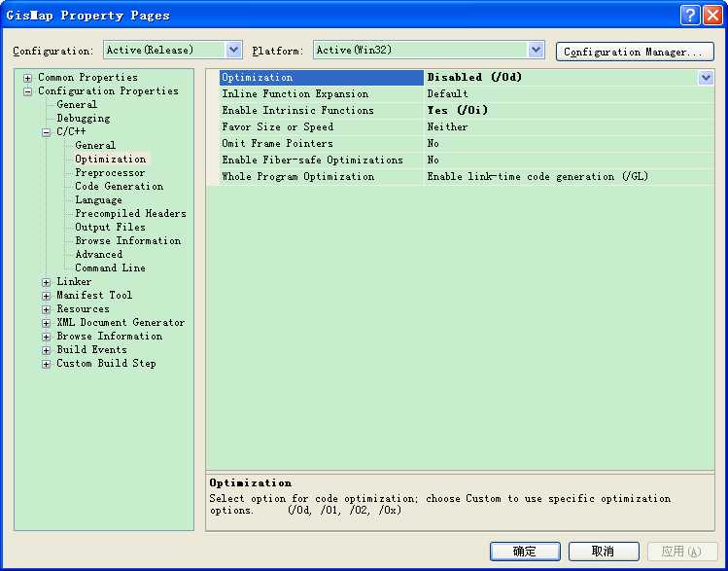Select the Enable Intrinsic Functions property
Viewport: 728px width, 571px height.
pos(322,111)
